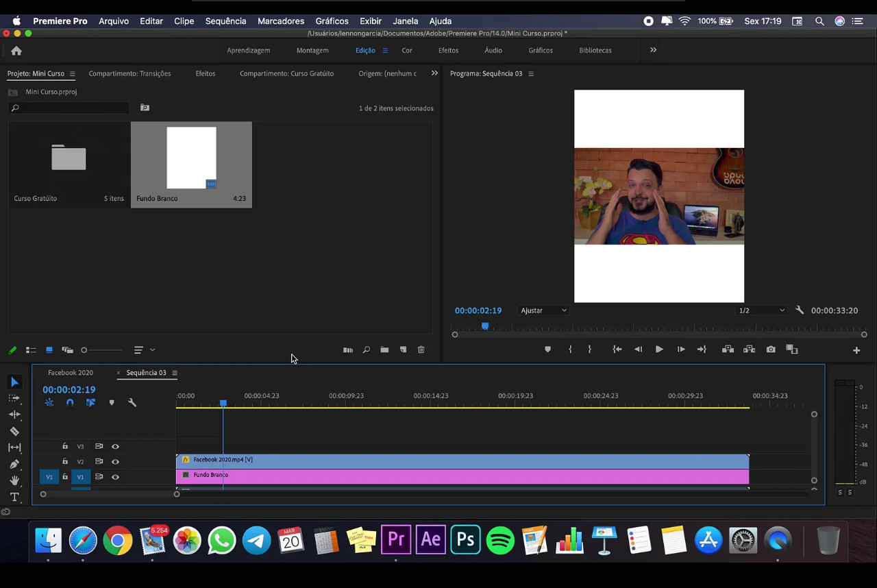
Task: Open timeline display settings wrench
Action: click(132, 403)
